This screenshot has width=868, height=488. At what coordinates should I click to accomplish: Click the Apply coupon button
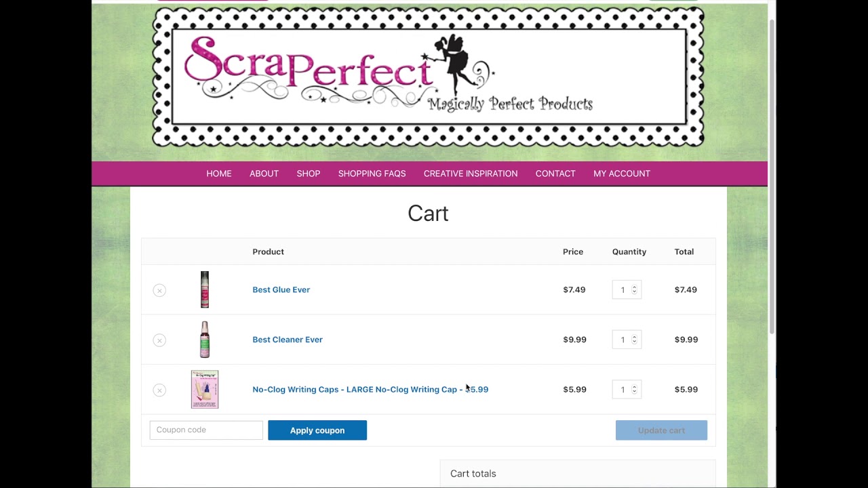(x=317, y=430)
